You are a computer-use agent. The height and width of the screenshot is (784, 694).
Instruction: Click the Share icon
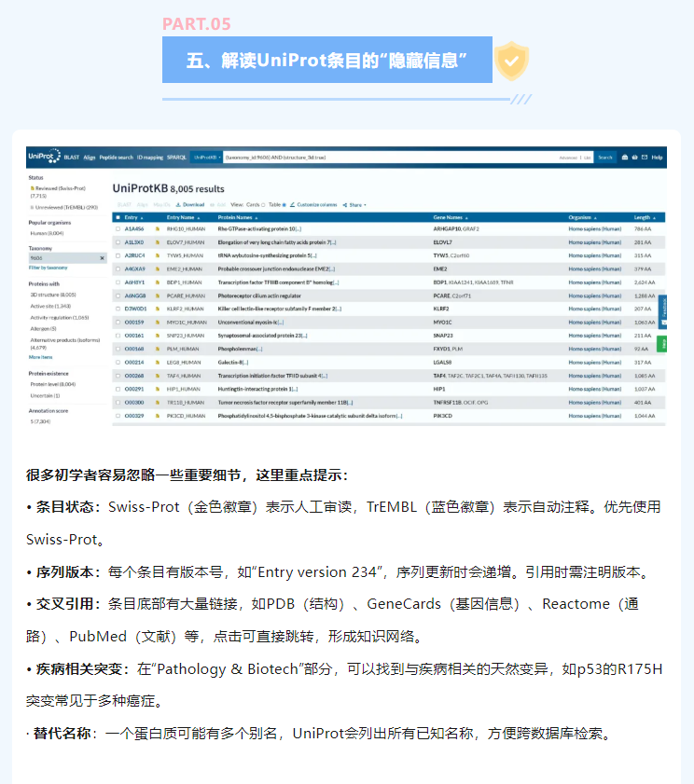pyautogui.click(x=345, y=204)
